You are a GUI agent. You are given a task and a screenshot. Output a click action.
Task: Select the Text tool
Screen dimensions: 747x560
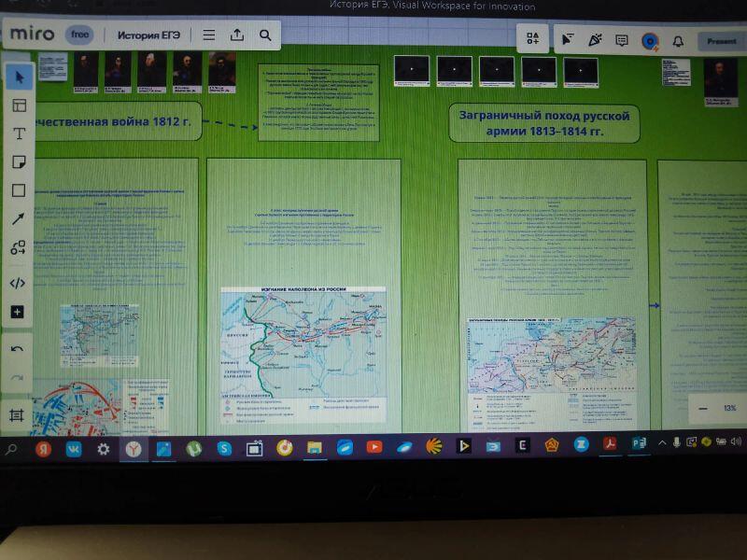click(18, 133)
